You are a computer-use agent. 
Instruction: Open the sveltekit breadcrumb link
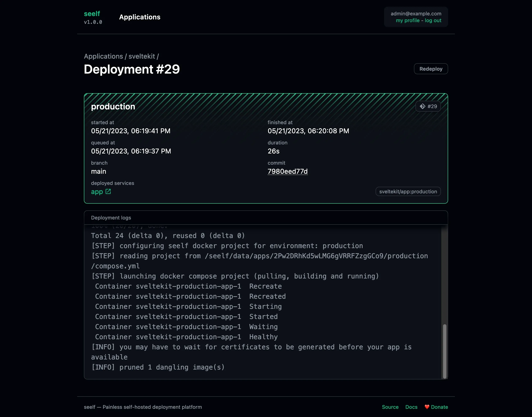click(142, 56)
